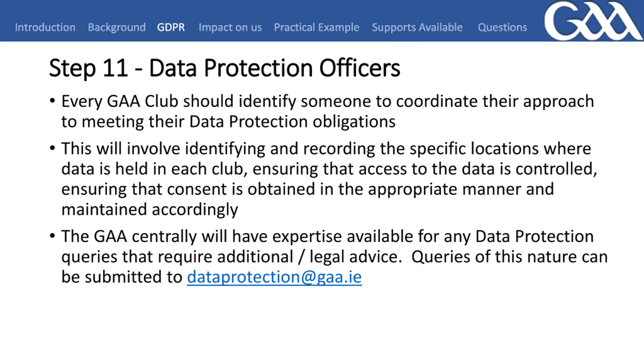
Task: Select the highlighted GDPR tab
Action: tap(171, 27)
